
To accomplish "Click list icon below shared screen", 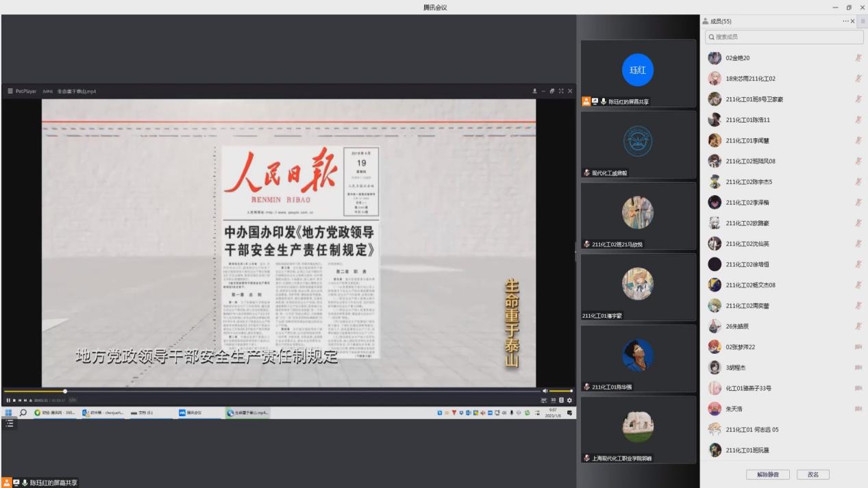I will point(10,424).
